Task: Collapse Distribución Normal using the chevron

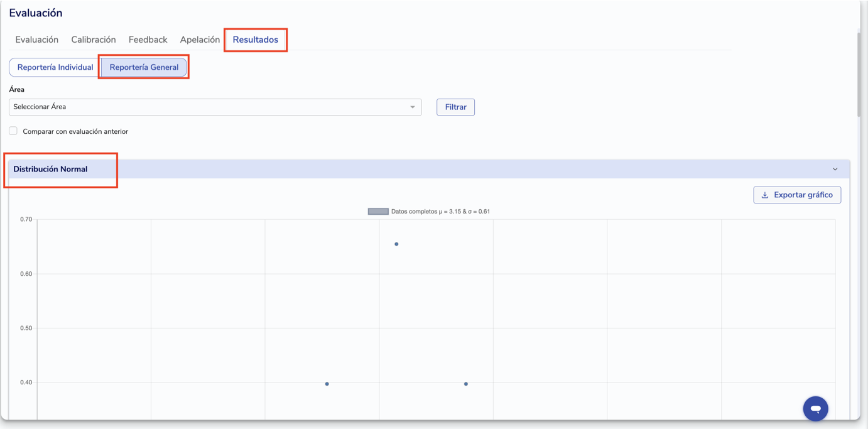Action: (835, 169)
